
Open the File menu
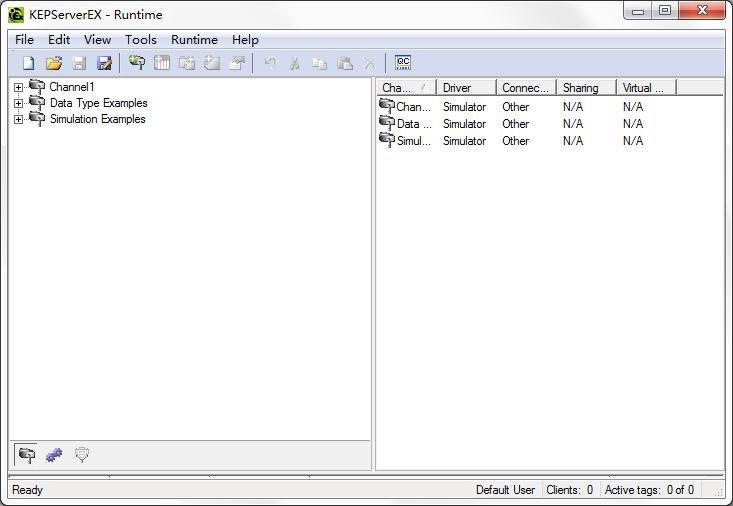click(24, 40)
